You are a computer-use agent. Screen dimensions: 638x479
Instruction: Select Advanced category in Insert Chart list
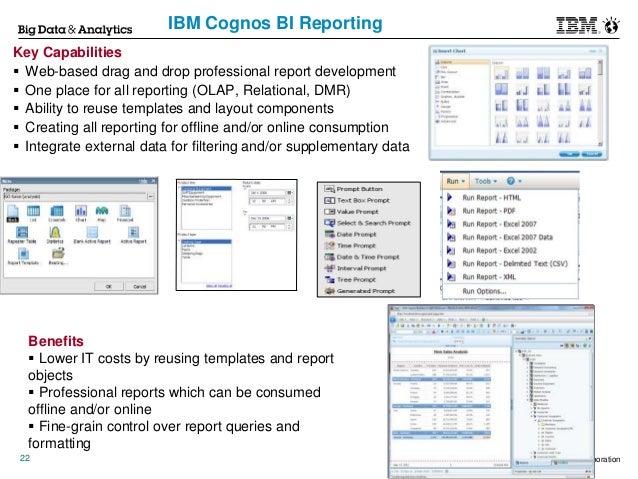click(x=446, y=121)
